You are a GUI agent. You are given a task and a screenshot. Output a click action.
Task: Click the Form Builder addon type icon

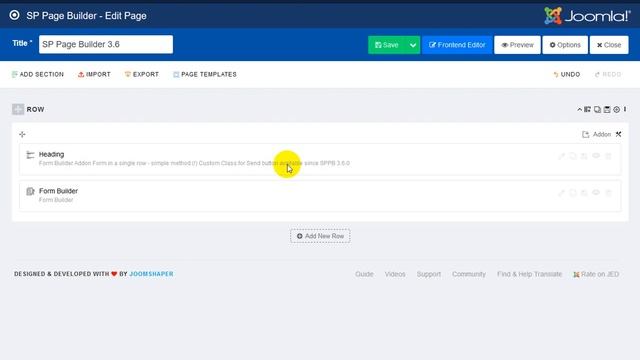[x=30, y=191]
